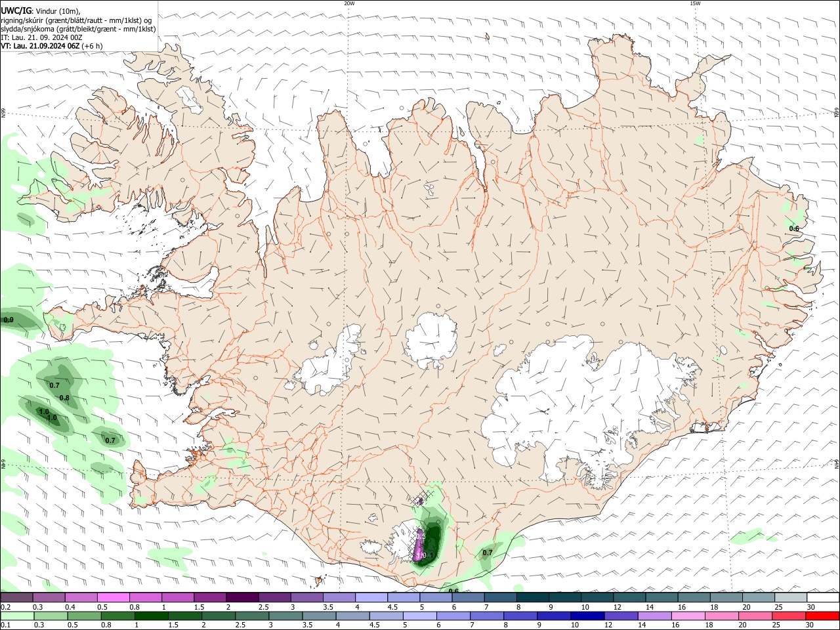Click the light pink 16 swatch in lower legend row

(x=688, y=616)
